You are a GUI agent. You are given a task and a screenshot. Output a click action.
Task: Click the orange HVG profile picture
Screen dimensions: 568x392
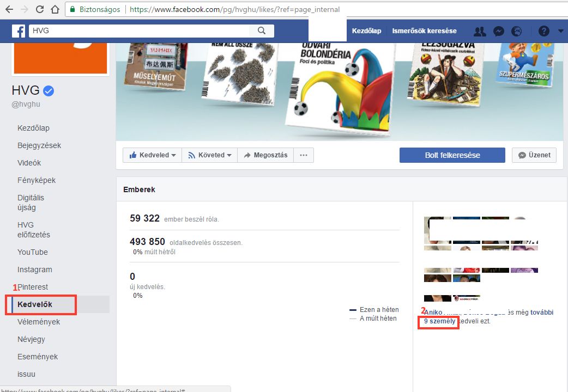coord(61,58)
